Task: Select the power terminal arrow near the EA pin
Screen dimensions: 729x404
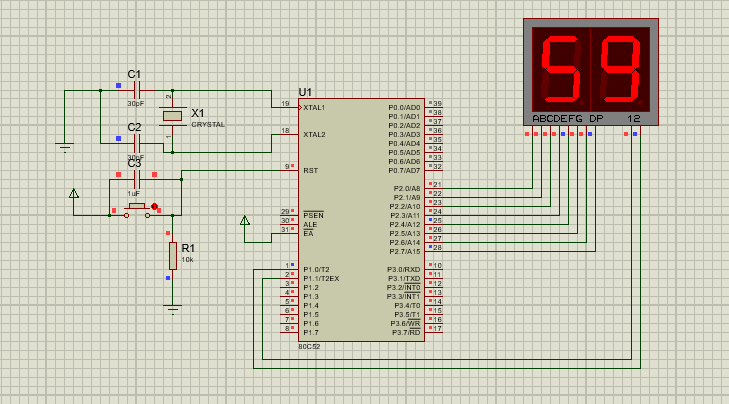Action: pyautogui.click(x=245, y=220)
